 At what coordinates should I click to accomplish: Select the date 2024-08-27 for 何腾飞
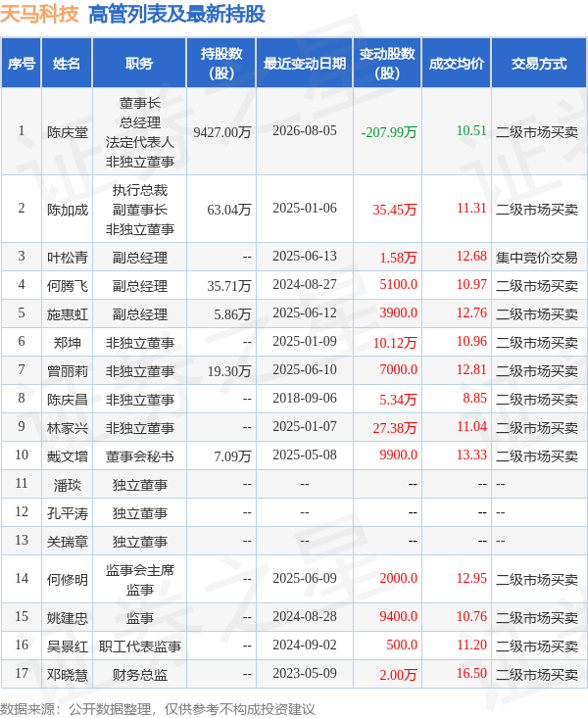pyautogui.click(x=305, y=285)
